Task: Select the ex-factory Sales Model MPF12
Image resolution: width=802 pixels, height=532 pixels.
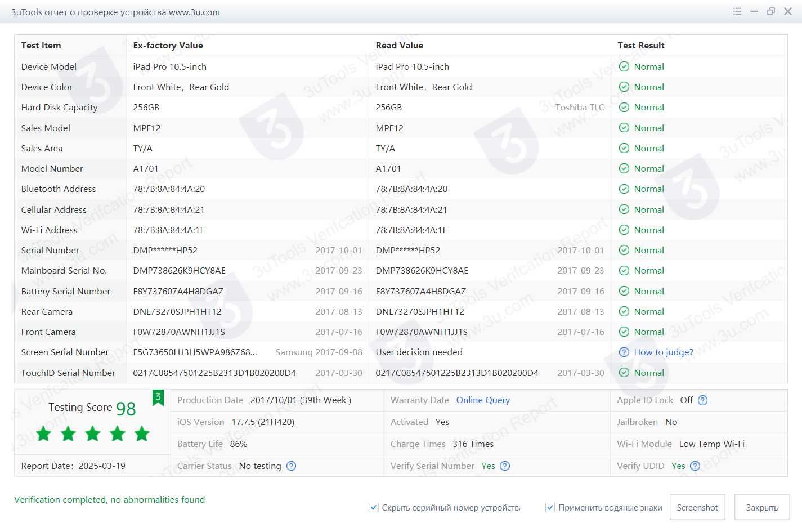Action: click(147, 128)
